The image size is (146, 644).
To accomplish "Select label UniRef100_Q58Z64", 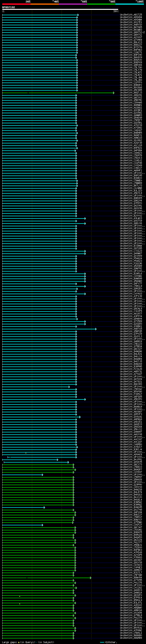I will pyautogui.click(x=131, y=427).
